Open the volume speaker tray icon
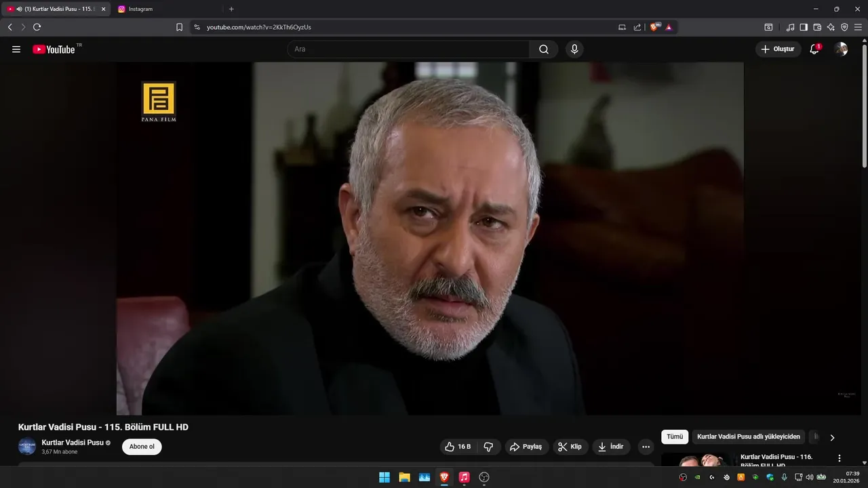 point(810,477)
